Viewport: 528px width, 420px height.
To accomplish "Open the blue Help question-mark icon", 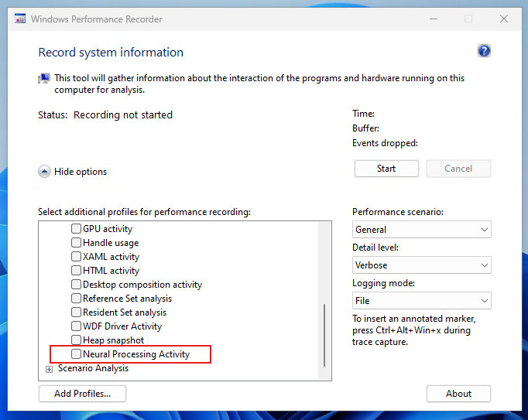I will 484,51.
